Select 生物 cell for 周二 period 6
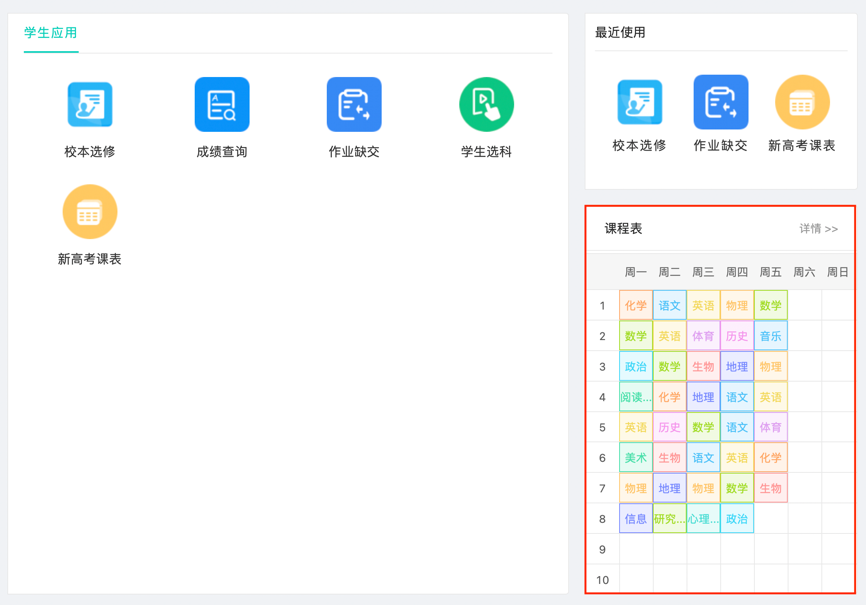The height and width of the screenshot is (605, 866). (669, 457)
